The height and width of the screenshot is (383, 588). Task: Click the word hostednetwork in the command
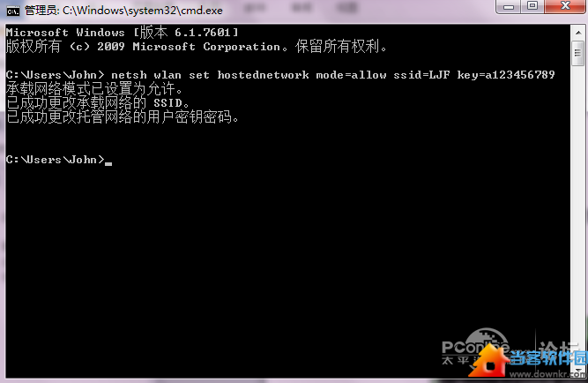(x=264, y=75)
